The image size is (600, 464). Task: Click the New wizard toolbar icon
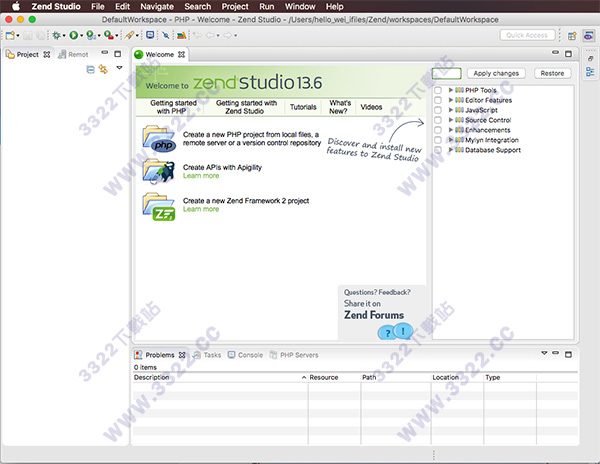(x=10, y=36)
